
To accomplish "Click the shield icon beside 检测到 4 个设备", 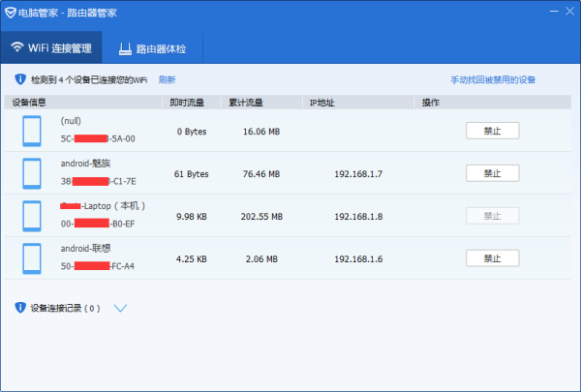I will coord(20,79).
